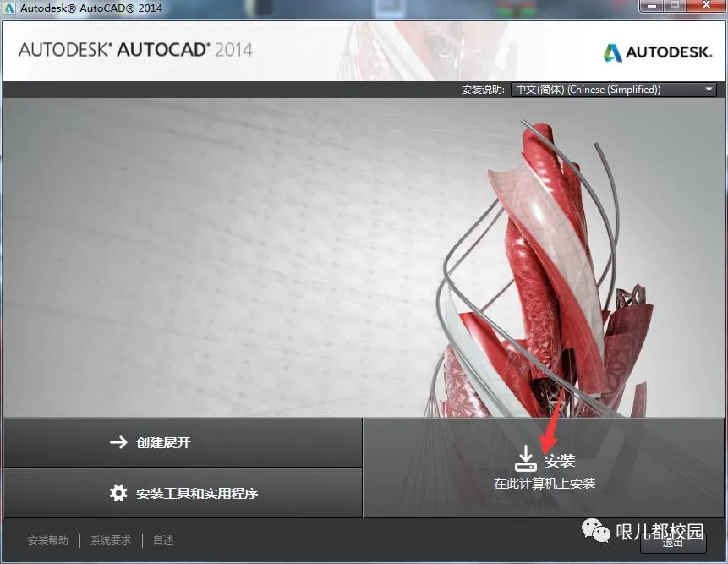Click the Install download icon

click(x=526, y=458)
